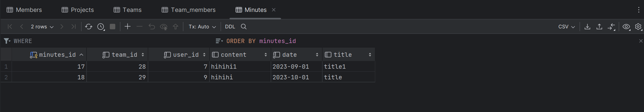This screenshot has height=112, width=644.
Task: Select the cell containing 2023-09-01
Action: [296, 67]
